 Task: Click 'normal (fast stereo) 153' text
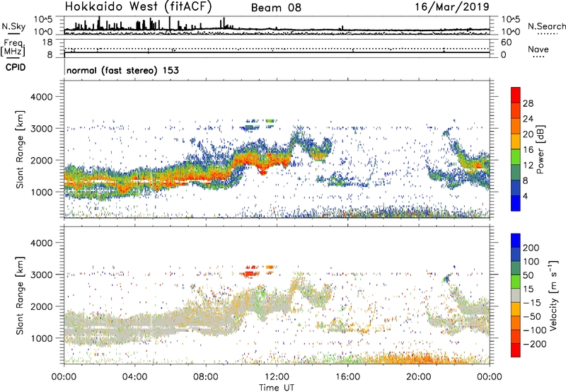(122, 70)
